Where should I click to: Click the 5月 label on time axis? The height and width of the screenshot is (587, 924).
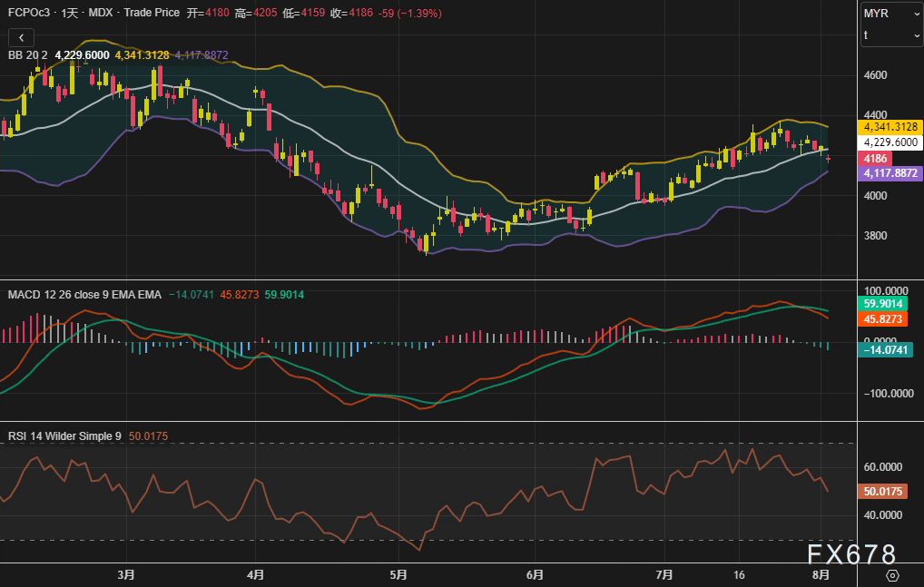click(398, 575)
